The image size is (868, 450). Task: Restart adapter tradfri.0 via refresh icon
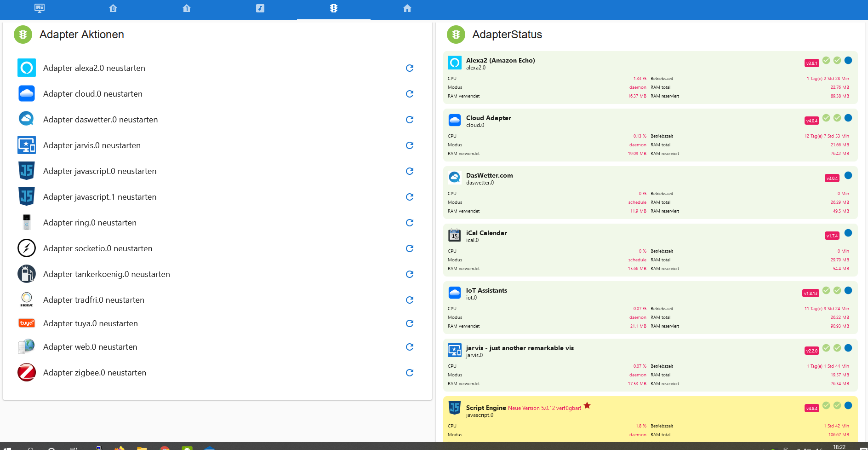coord(410,300)
